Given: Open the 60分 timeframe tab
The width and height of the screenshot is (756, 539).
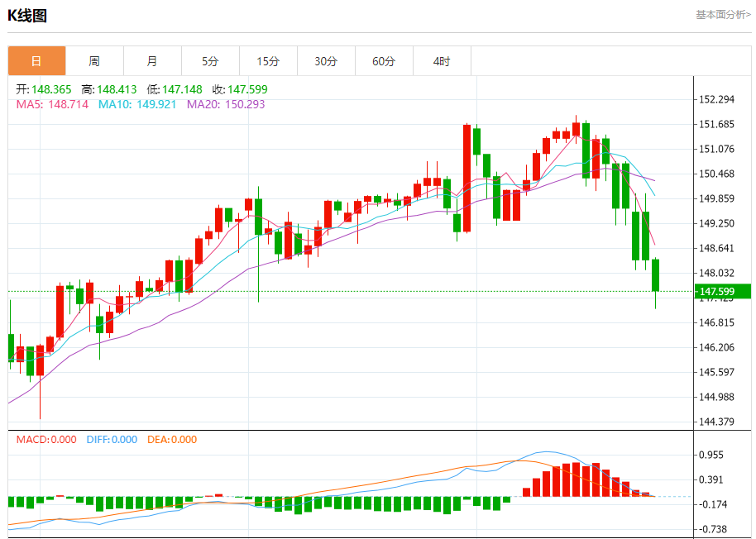Looking at the screenshot, I should [x=384, y=61].
